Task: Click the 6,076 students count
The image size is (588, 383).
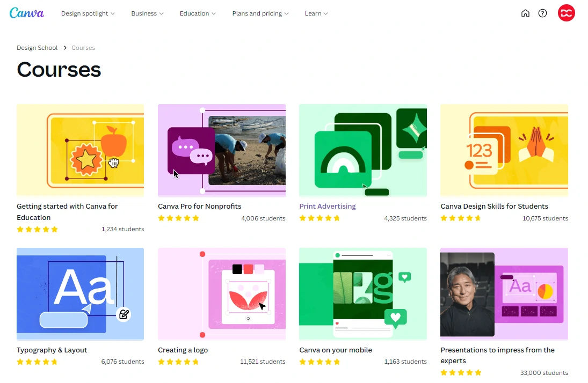Action: 122,362
